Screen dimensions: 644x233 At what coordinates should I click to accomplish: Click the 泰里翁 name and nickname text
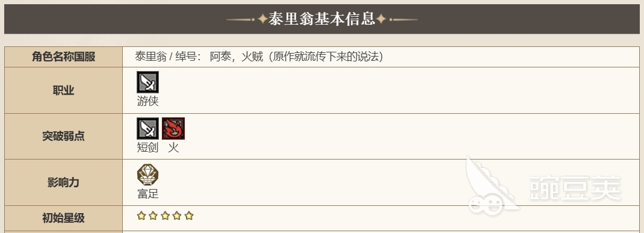(x=259, y=57)
